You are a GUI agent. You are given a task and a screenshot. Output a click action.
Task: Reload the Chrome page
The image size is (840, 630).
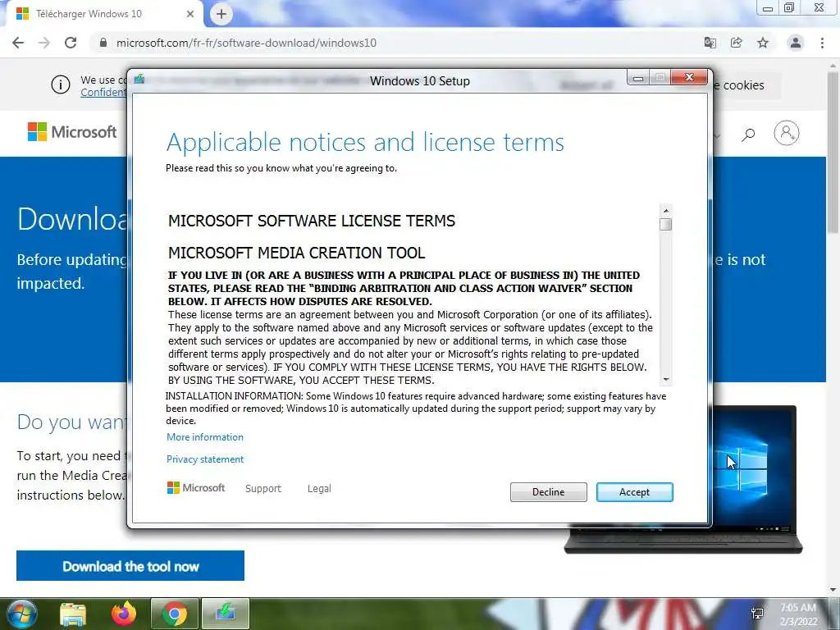(71, 43)
